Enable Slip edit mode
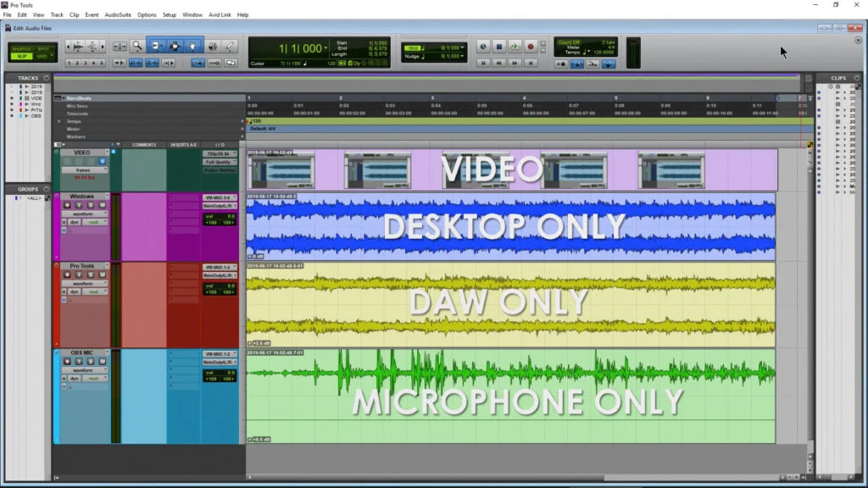Viewport: 868px width, 488px height. coord(21,56)
